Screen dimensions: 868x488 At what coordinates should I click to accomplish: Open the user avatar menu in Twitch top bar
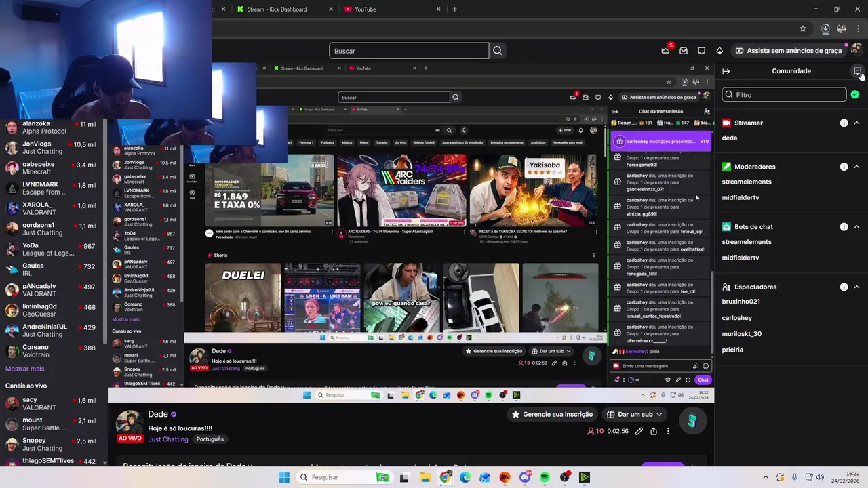(856, 50)
